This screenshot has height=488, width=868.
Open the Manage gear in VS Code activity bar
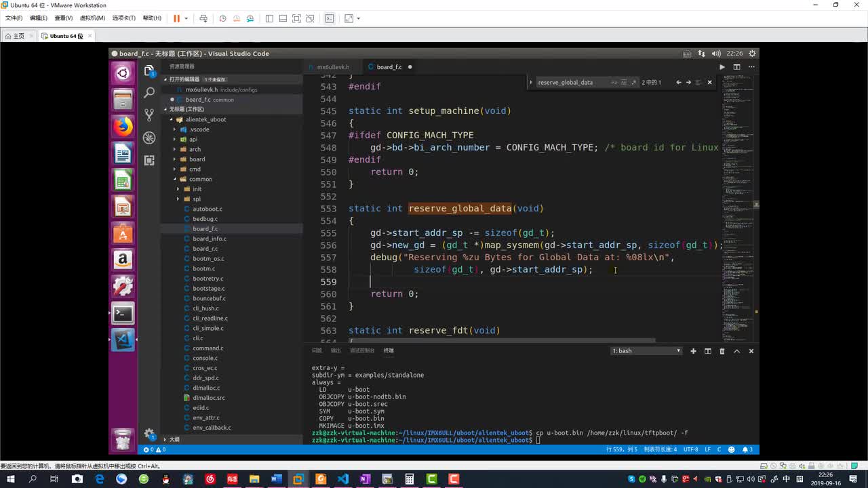(x=149, y=434)
